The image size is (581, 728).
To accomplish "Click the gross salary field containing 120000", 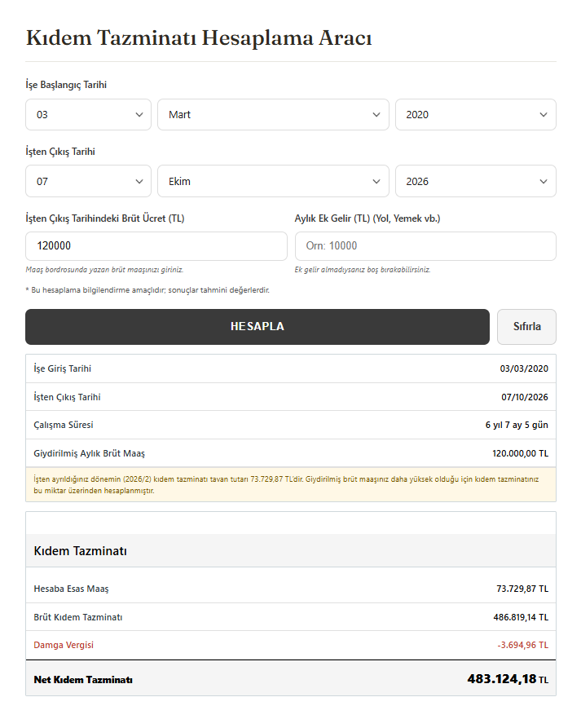I will (x=156, y=246).
